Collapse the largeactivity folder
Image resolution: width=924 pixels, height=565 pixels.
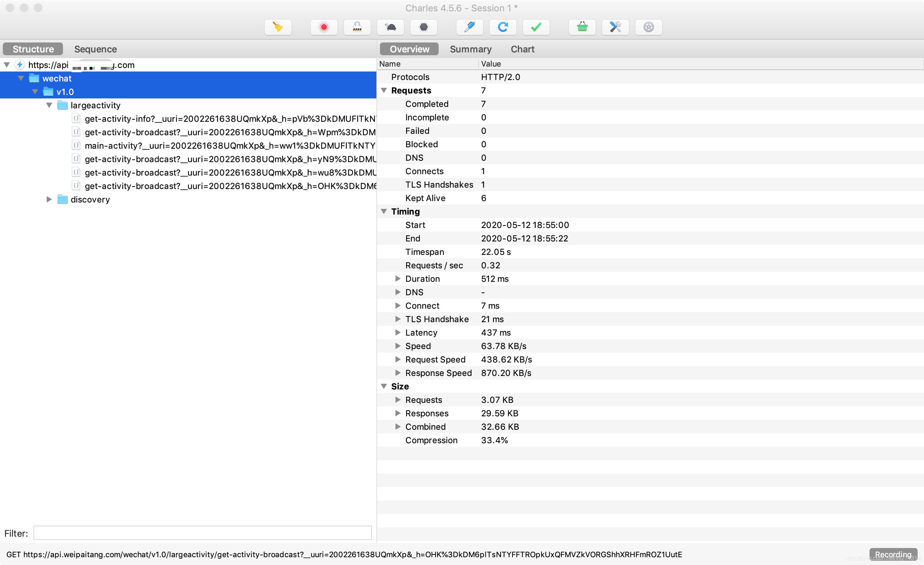49,105
